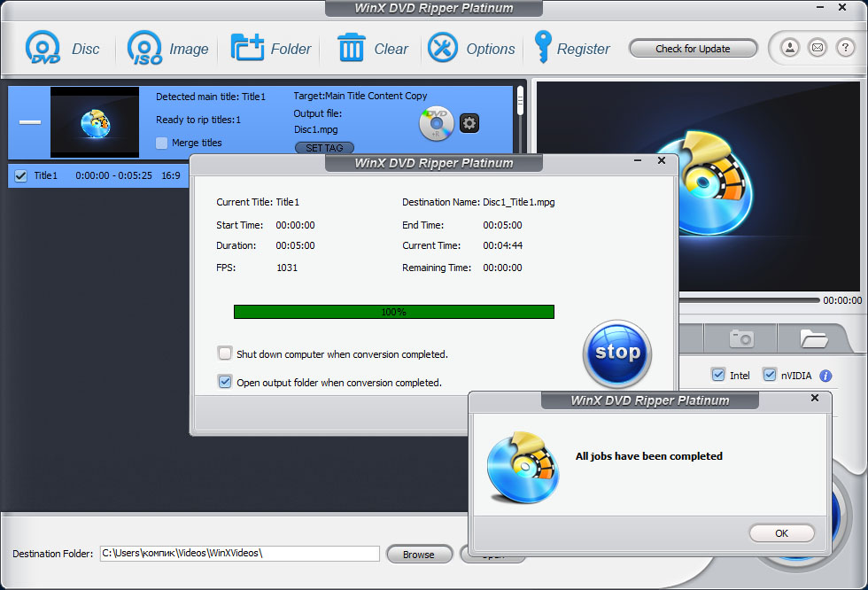The image size is (868, 590).
Task: Click the minus collapse icon on disc entry
Action: coord(30,121)
